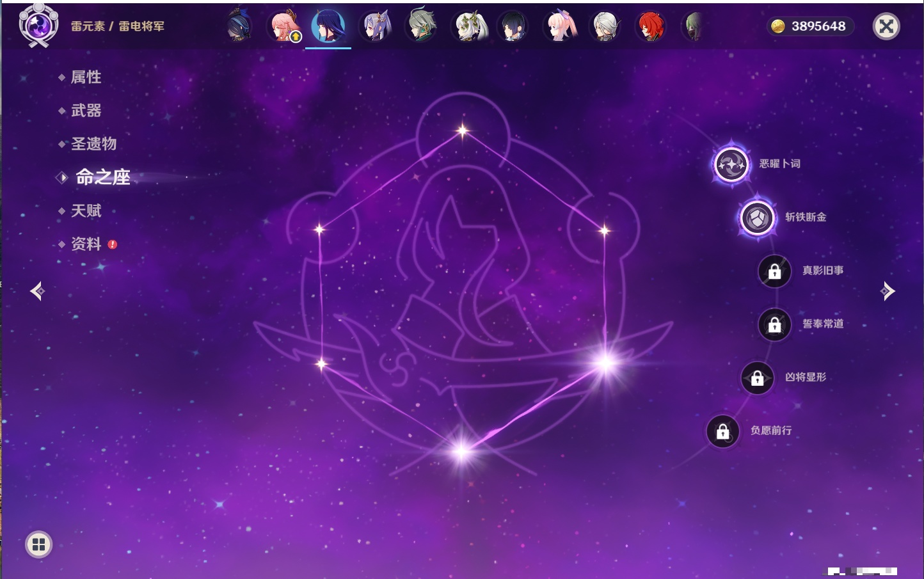Switch to the previous character with left arrow
The width and height of the screenshot is (924, 579).
(x=37, y=291)
